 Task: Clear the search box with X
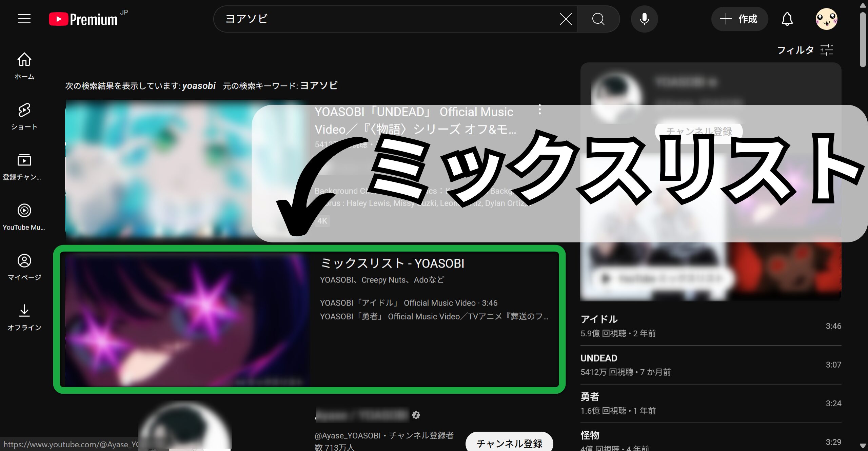tap(566, 19)
